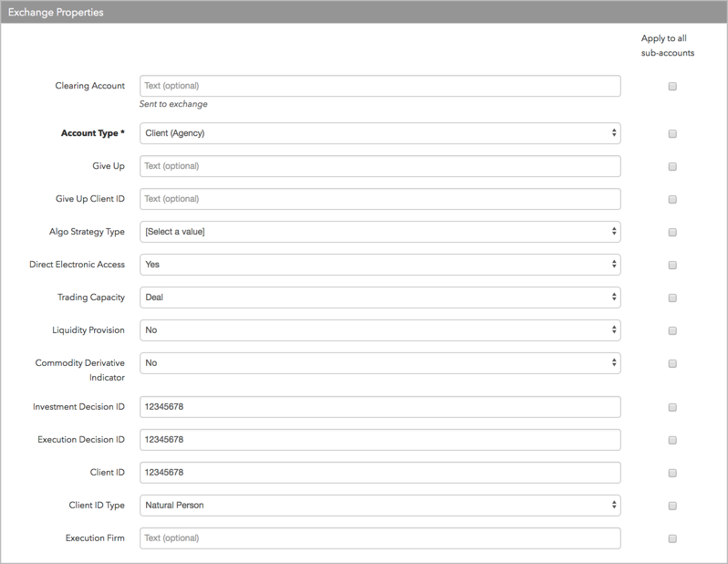Check the Execution Firm sub-accounts checkbox
This screenshot has width=728, height=564.
pos(672,539)
